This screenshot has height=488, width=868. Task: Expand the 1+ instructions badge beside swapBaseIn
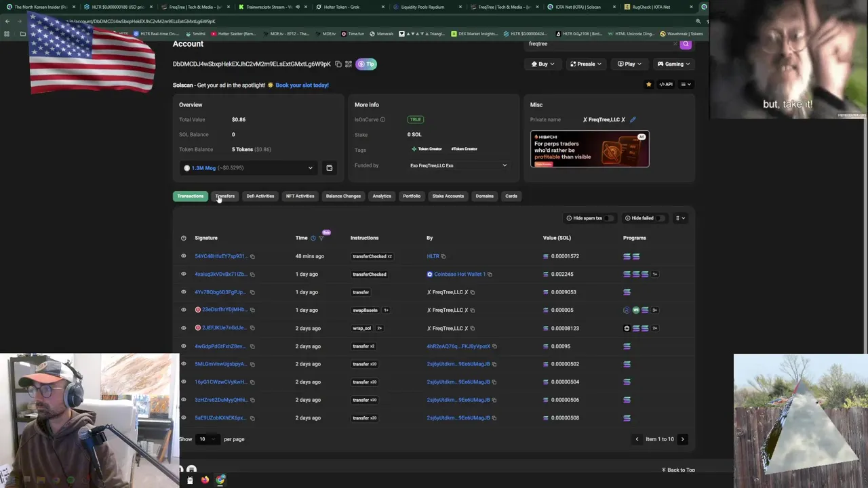pyautogui.click(x=386, y=310)
